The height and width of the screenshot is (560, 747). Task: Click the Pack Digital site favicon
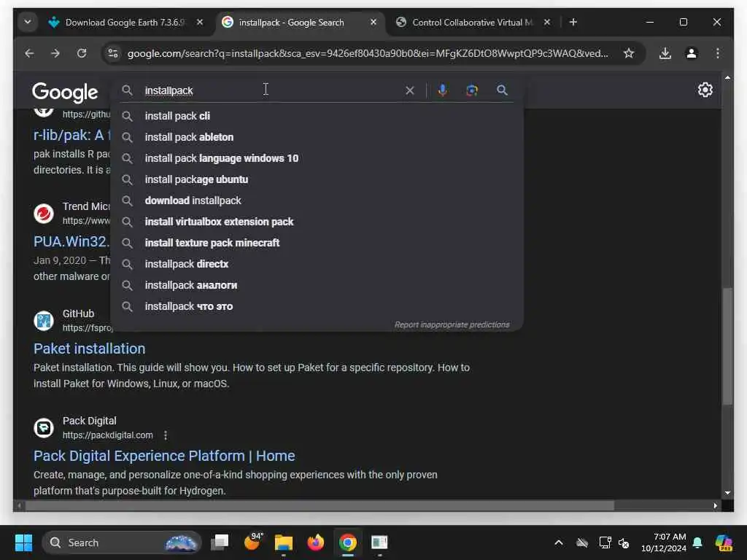(x=43, y=427)
